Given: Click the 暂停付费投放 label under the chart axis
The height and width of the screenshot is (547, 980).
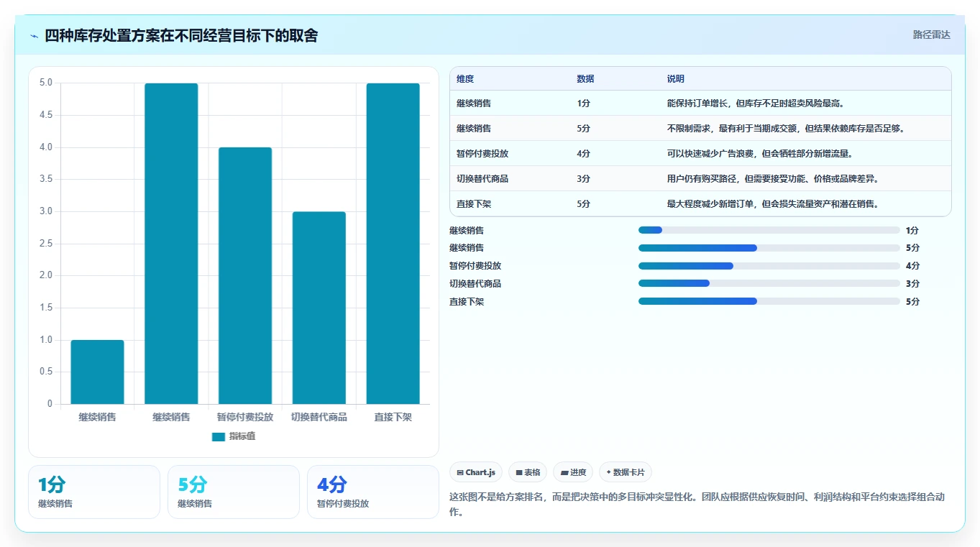Looking at the screenshot, I should (x=245, y=417).
